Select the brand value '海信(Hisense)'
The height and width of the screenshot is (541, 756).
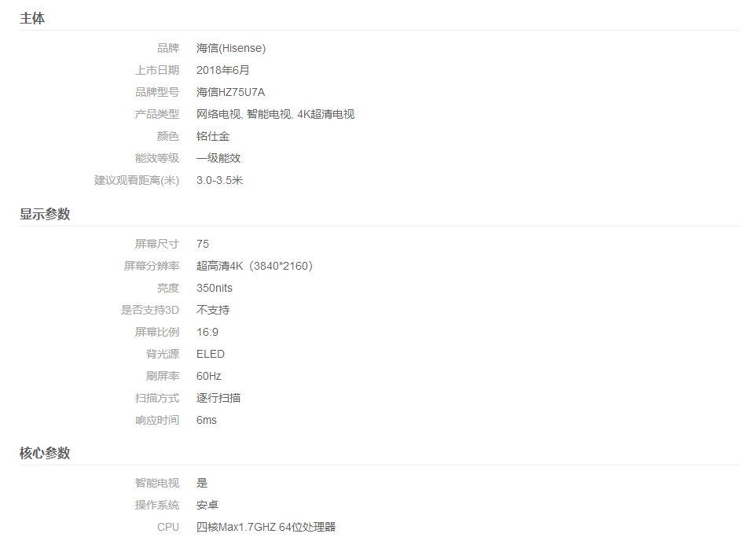pyautogui.click(x=231, y=48)
